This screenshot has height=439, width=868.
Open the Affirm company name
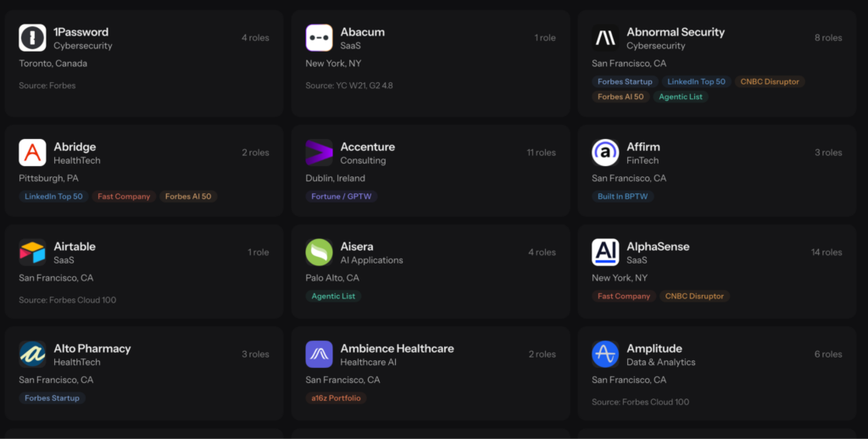643,147
